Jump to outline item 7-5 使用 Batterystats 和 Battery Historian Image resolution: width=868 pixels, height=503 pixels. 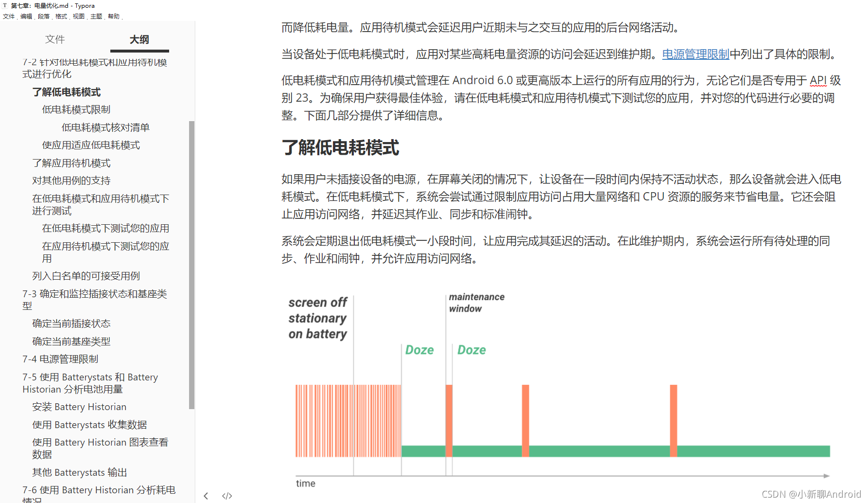[x=90, y=383]
